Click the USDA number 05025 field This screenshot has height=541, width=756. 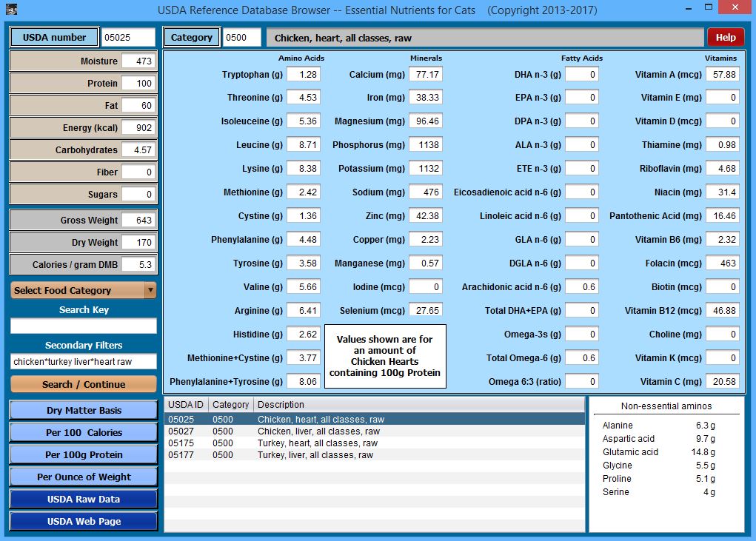coord(127,38)
